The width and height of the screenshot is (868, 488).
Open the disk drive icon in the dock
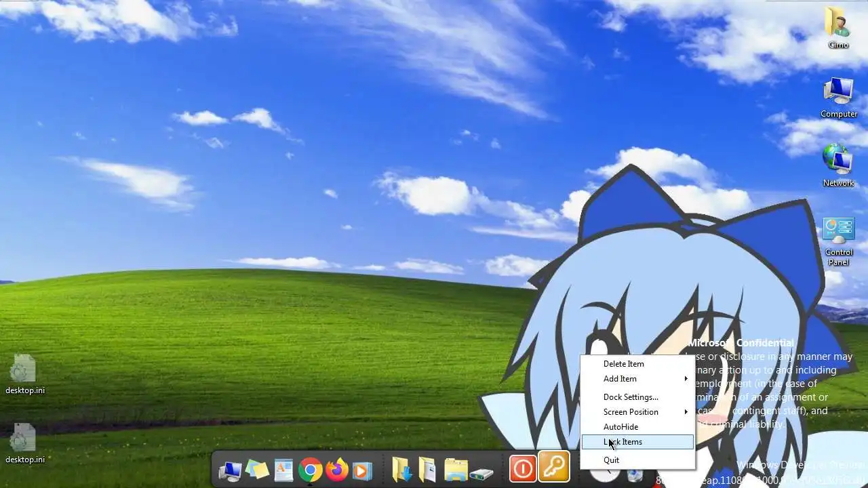tap(481, 472)
